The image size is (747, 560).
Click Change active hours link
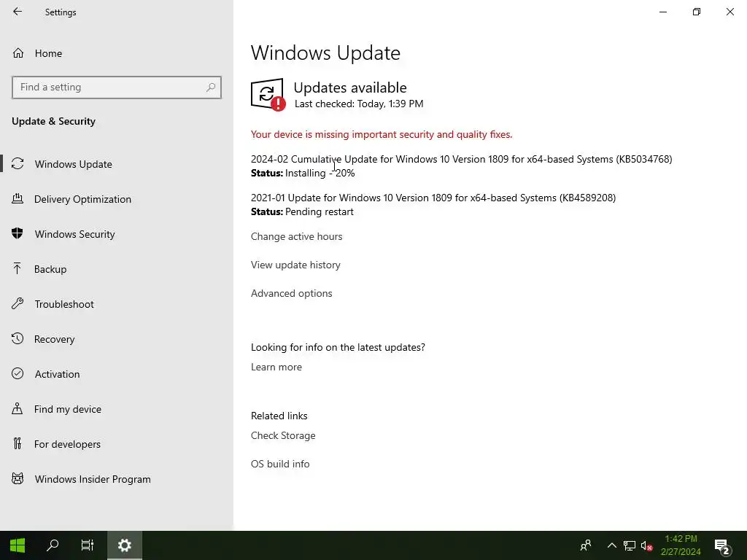click(296, 236)
